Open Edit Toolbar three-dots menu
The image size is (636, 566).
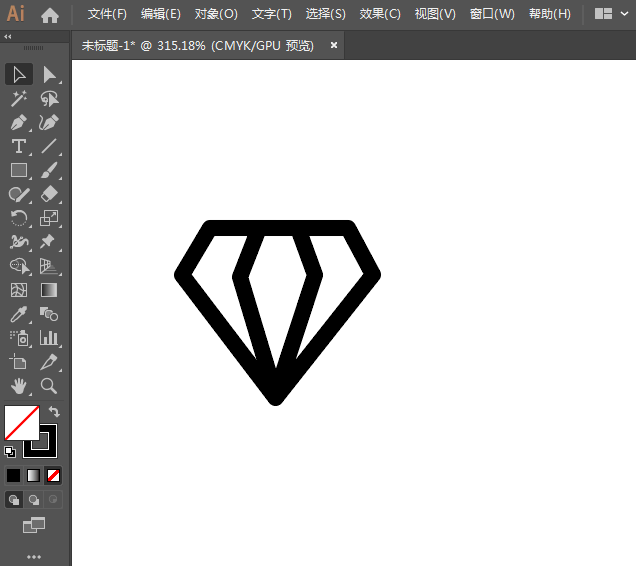tap(34, 556)
